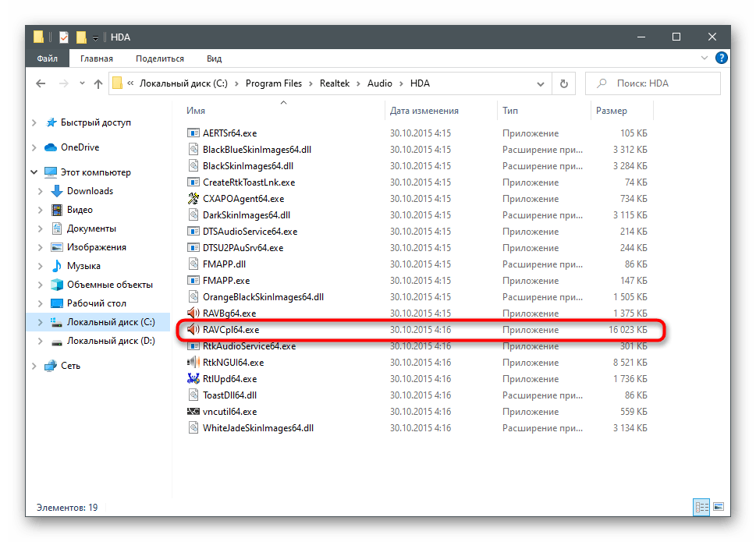Select the WhiteJadeSkinImages64.dll file name
The image size is (756, 542).
pos(258,428)
